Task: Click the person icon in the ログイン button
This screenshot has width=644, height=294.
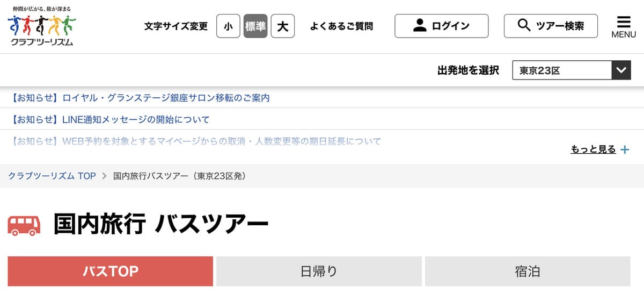Action: point(420,25)
